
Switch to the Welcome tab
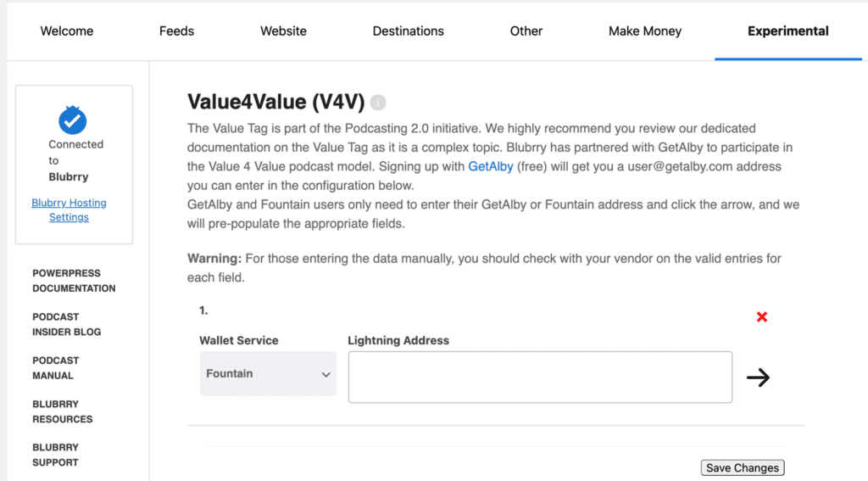click(66, 31)
